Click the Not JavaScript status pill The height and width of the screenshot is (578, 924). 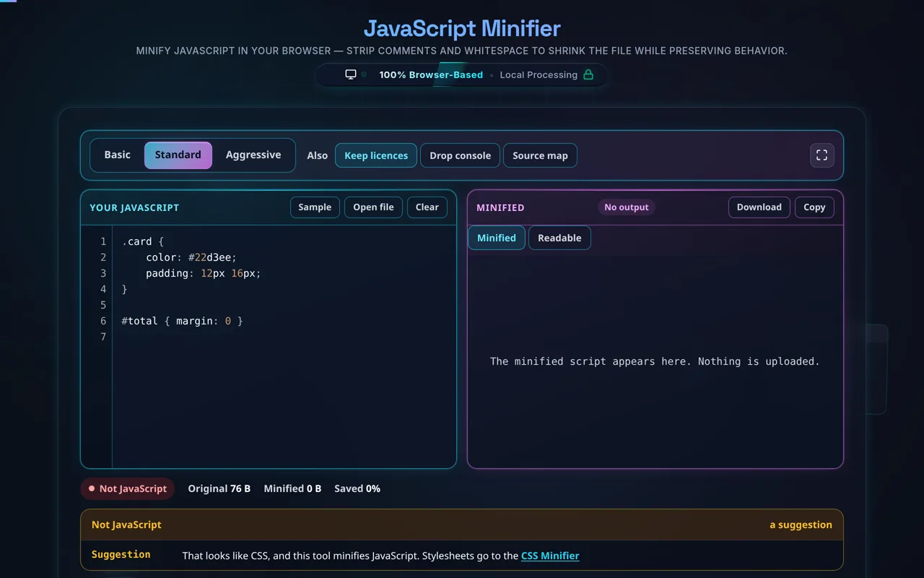127,488
